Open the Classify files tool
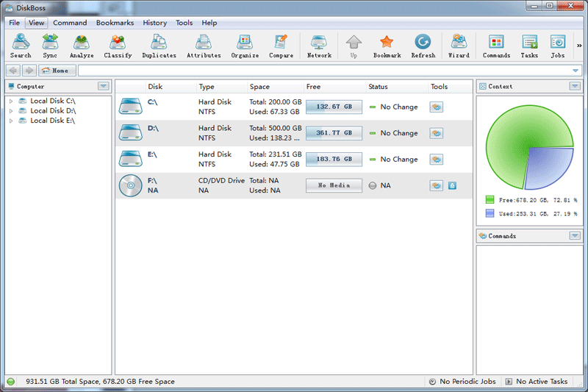 (118, 46)
